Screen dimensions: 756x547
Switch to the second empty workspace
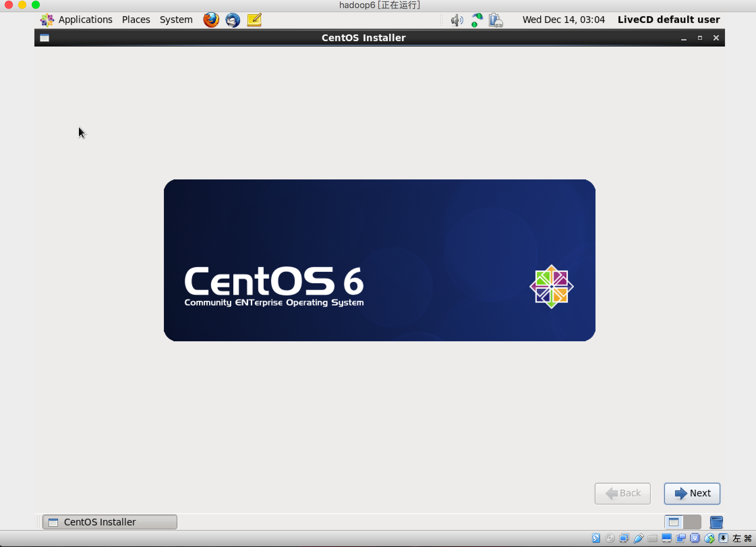(692, 522)
